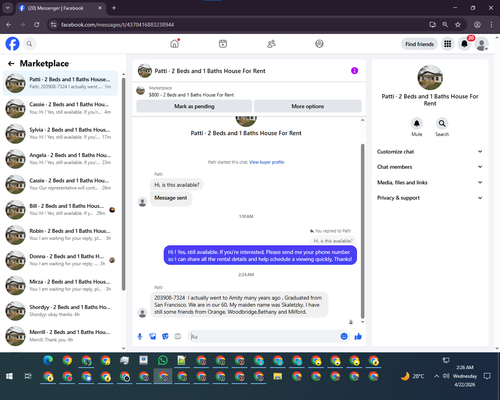Click Mark as pending button
Viewport: 500px width, 400px height.
[x=194, y=106]
